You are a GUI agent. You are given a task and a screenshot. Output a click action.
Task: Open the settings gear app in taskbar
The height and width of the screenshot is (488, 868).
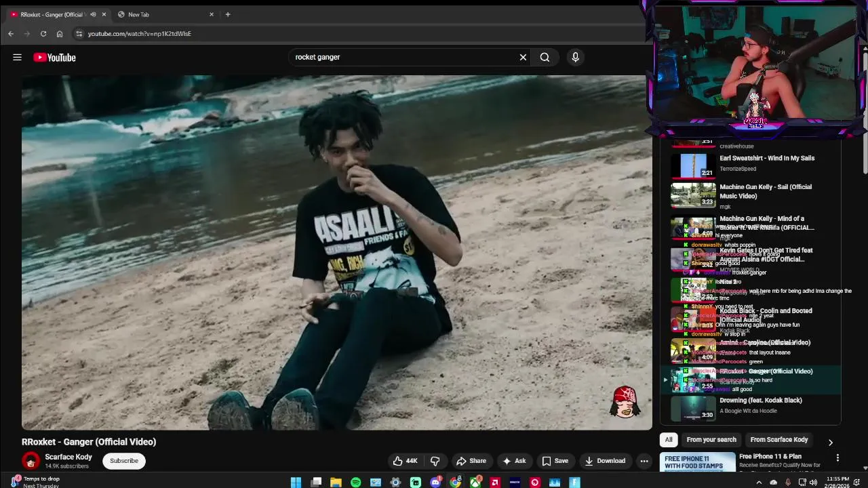[x=395, y=483]
